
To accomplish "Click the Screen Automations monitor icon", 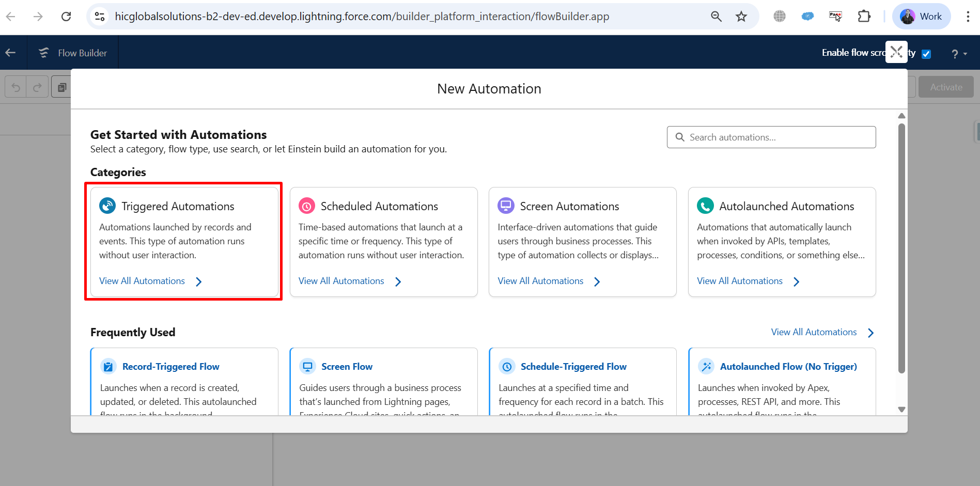I will point(506,206).
